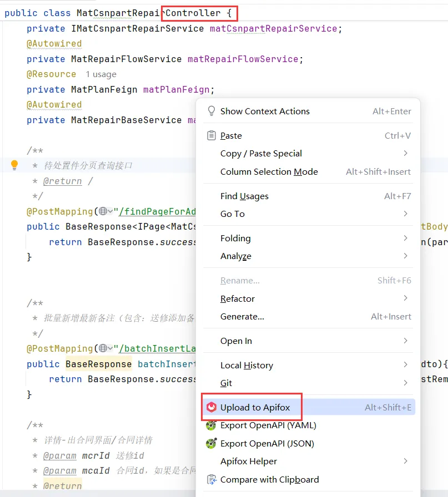This screenshot has width=448, height=497.
Task: Expand the Local History submenu
Action: coord(309,366)
